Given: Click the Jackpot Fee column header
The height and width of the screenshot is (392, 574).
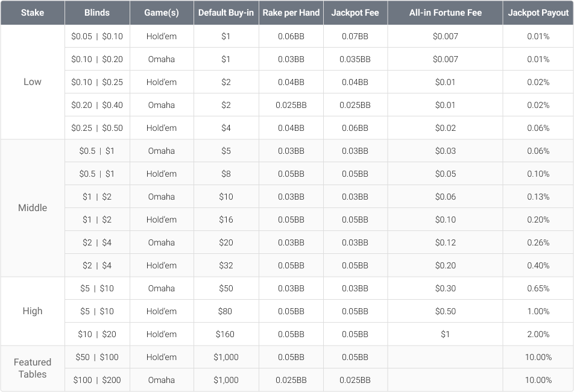Looking at the screenshot, I should 355,13.
